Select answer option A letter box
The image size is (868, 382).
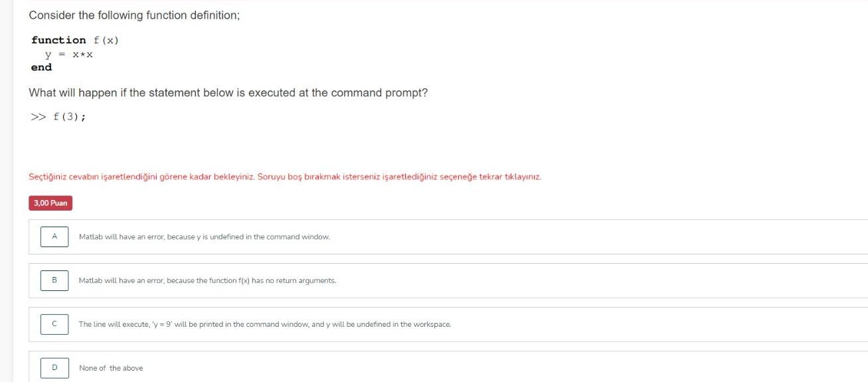coord(54,237)
